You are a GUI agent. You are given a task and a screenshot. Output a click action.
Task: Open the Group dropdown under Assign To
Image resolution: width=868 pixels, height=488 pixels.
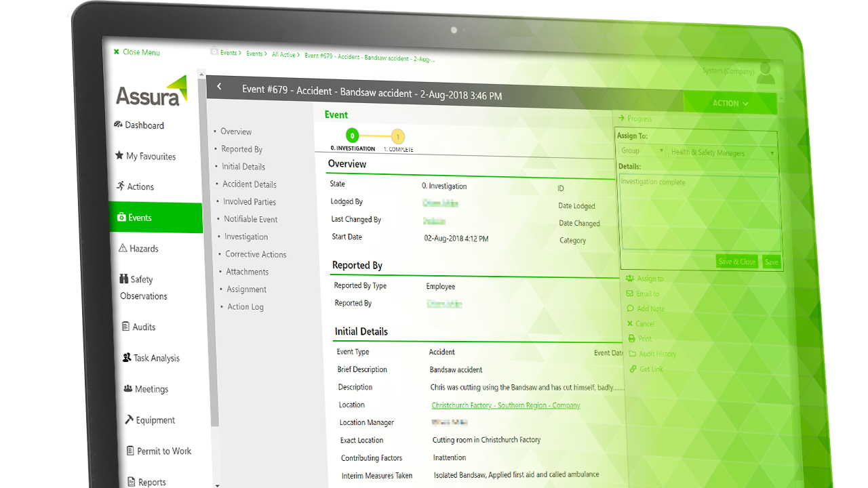pos(642,151)
